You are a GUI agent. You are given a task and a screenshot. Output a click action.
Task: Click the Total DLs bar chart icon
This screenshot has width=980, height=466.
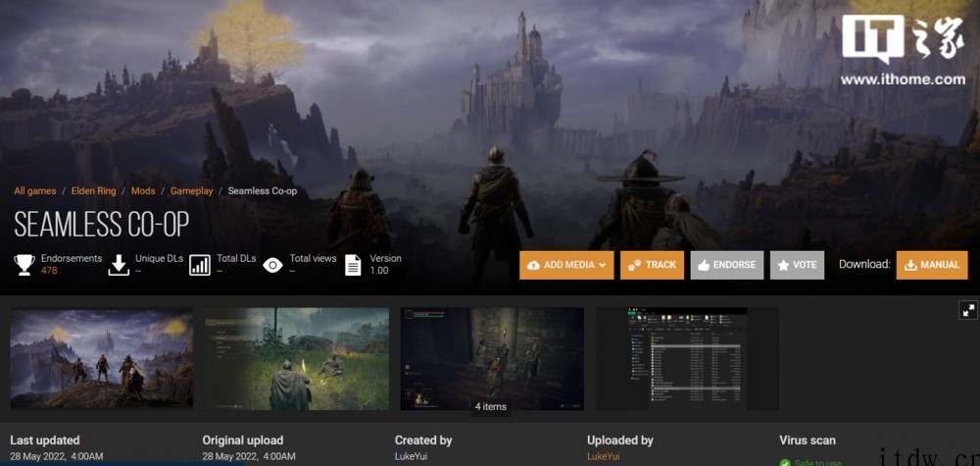tap(200, 265)
